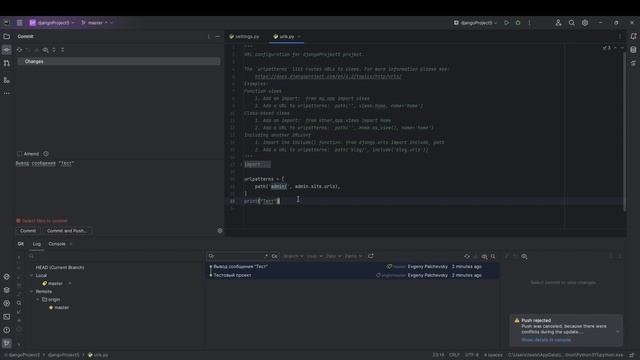Click the urls.py breadcrumb in status bar
Screen dimensions: 640x360
click(x=98, y=355)
